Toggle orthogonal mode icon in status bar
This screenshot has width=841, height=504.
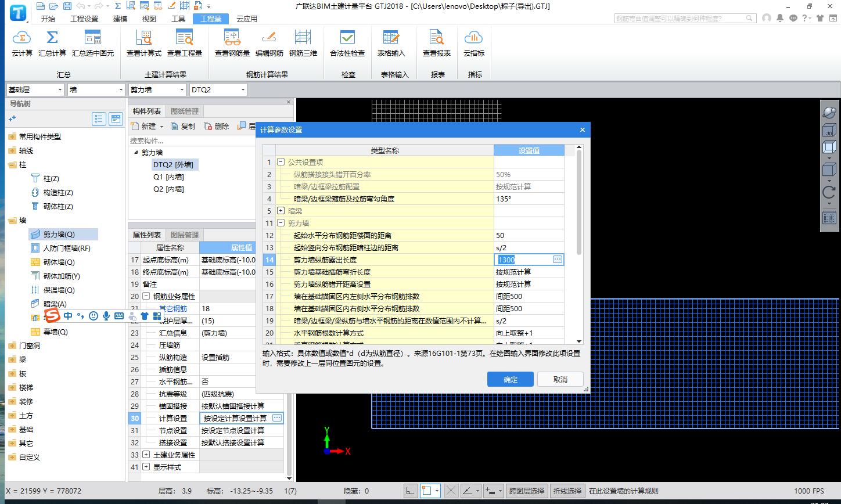(411, 491)
